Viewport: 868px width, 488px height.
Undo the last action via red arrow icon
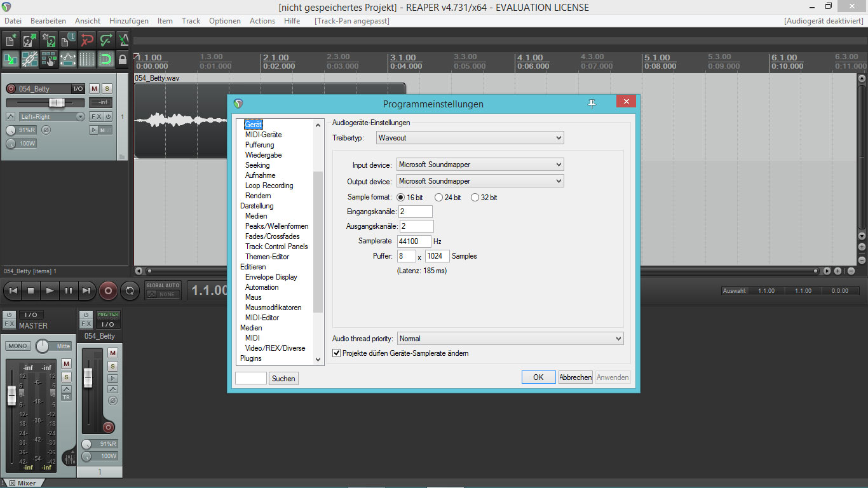86,41
